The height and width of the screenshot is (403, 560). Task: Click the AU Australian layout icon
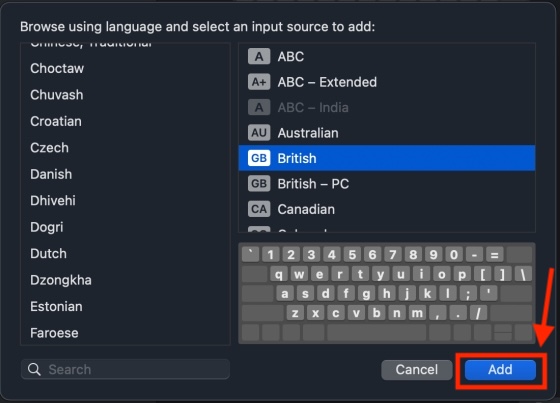[259, 133]
